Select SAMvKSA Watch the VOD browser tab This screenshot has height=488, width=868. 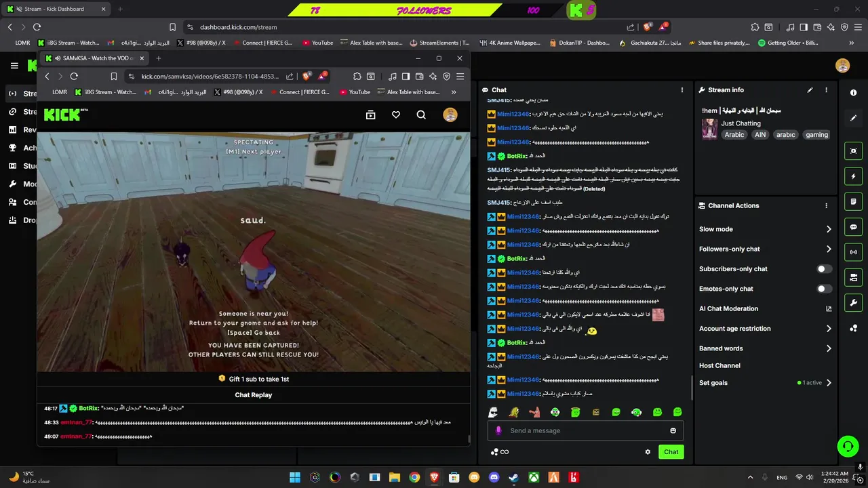pos(93,58)
